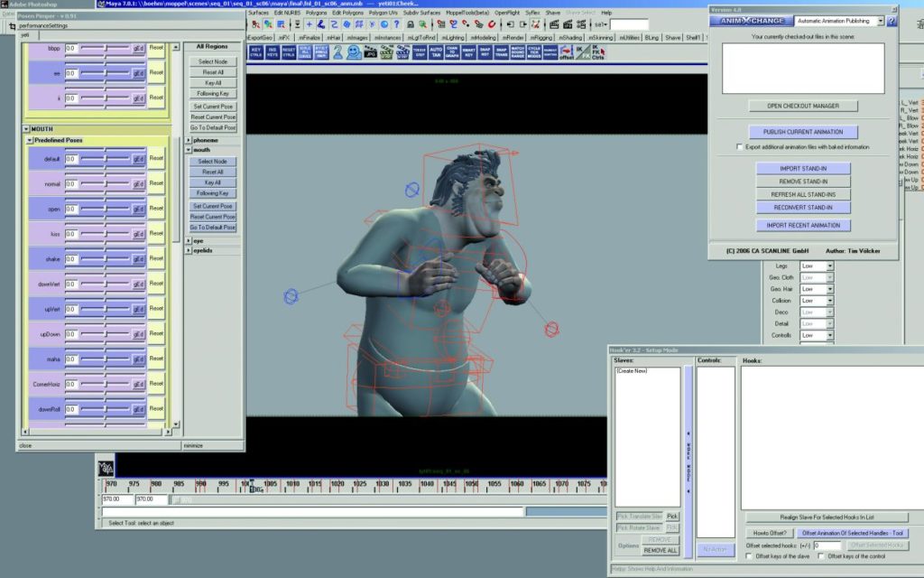The height and width of the screenshot is (578, 924).
Task: Click the value field for upVert pose
Action: pos(71,309)
